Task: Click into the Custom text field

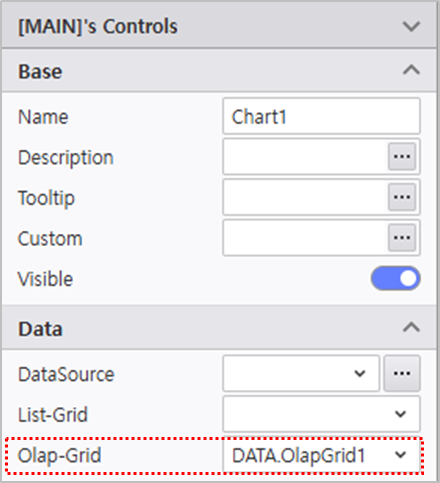Action: point(305,238)
